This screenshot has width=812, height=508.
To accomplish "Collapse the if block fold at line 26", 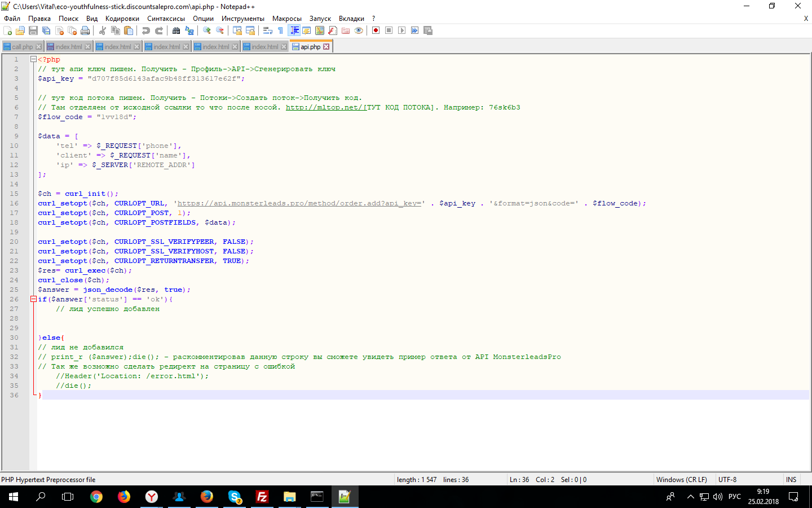I will pos(33,299).
